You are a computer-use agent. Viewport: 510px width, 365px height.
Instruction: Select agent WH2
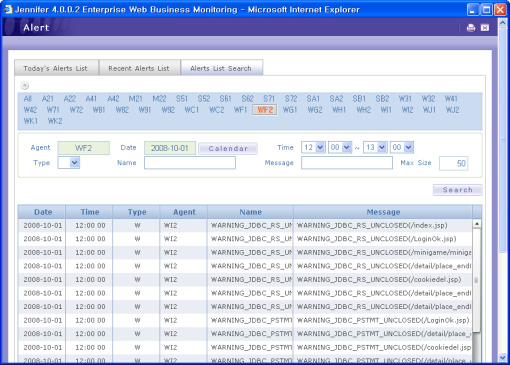364,110
